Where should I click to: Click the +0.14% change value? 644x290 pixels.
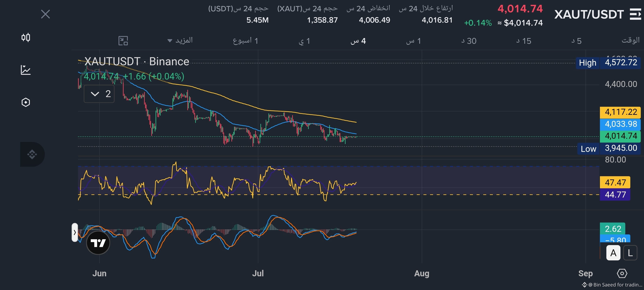pyautogui.click(x=478, y=23)
